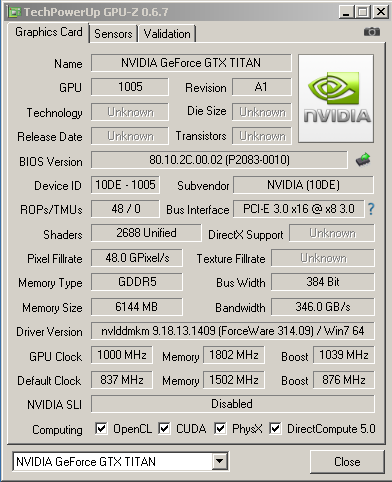Click the Close button
This screenshot has height=482, width=392.
347,462
